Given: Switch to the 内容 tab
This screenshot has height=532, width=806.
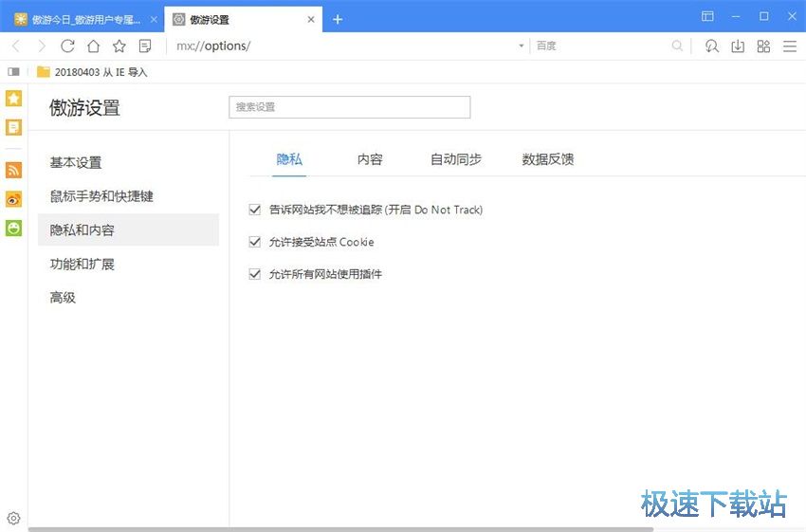Looking at the screenshot, I should (370, 159).
